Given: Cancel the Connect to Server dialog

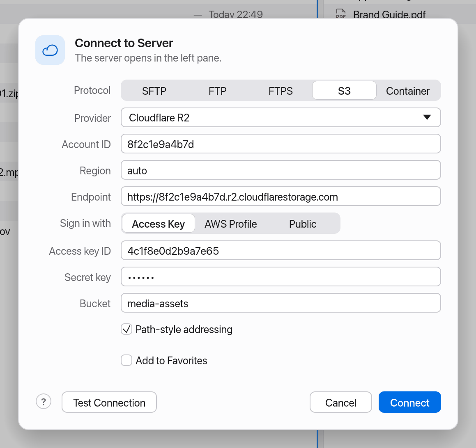Looking at the screenshot, I should point(340,402).
